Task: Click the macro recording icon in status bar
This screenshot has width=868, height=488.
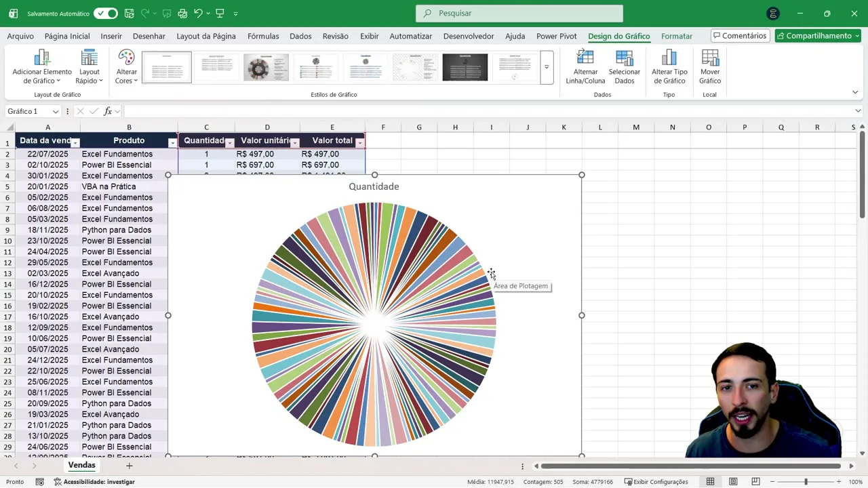Action: pos(39,482)
